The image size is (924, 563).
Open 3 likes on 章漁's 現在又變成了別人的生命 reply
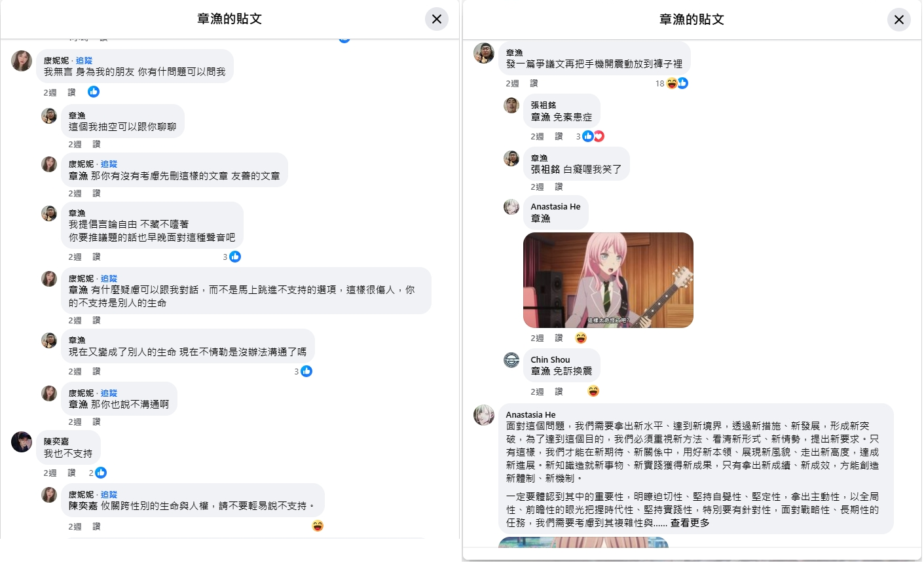point(303,371)
